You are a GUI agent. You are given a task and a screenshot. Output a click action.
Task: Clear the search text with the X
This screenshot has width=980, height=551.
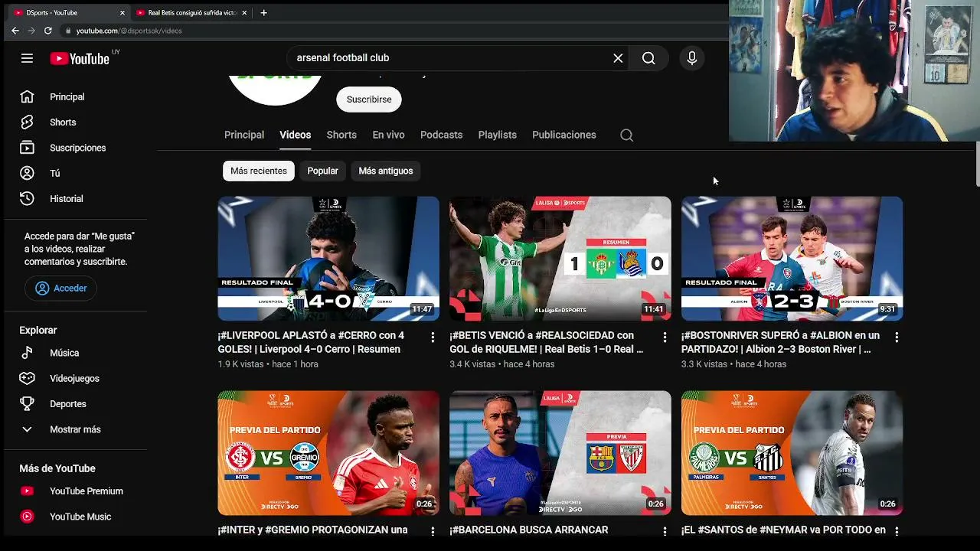618,58
